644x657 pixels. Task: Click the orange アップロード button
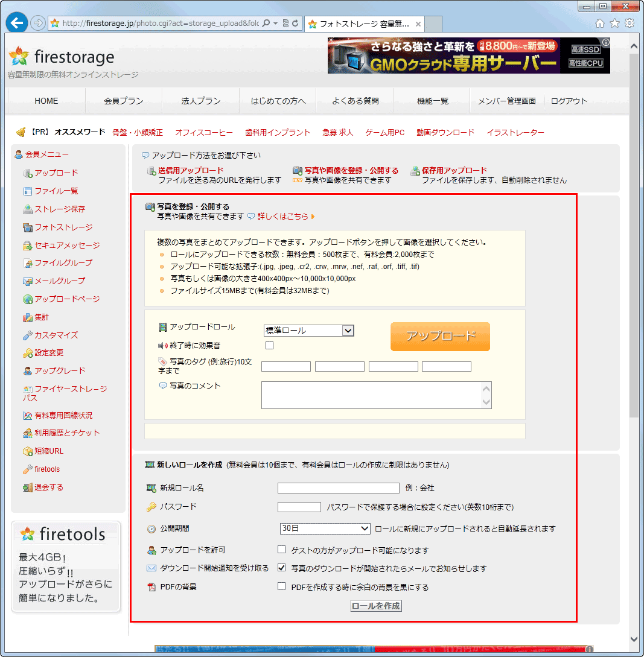coord(439,335)
